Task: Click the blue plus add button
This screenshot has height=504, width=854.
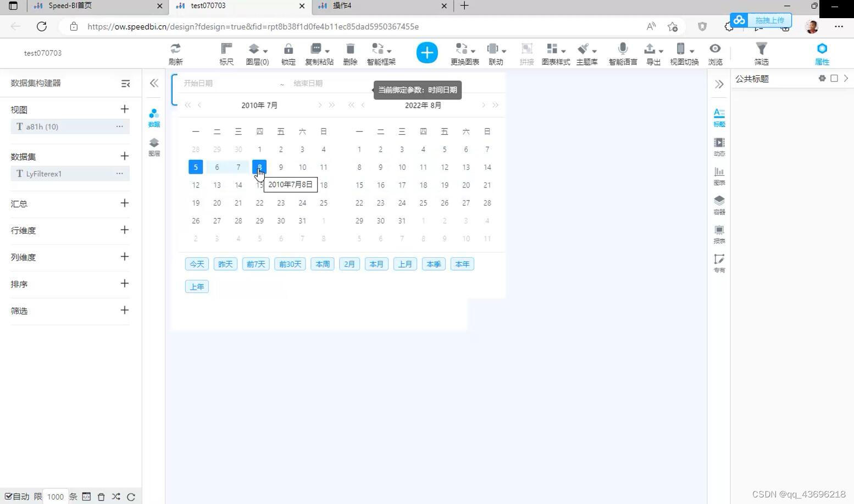Action: tap(427, 53)
